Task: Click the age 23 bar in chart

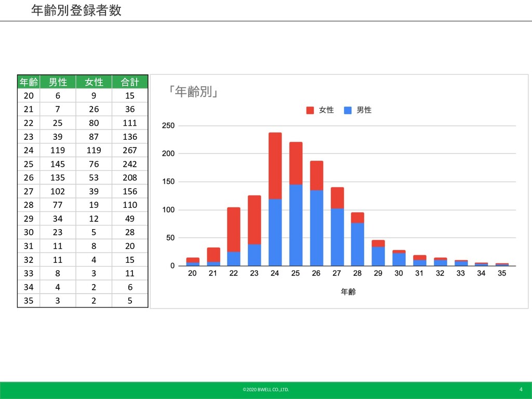Action: 255,231
